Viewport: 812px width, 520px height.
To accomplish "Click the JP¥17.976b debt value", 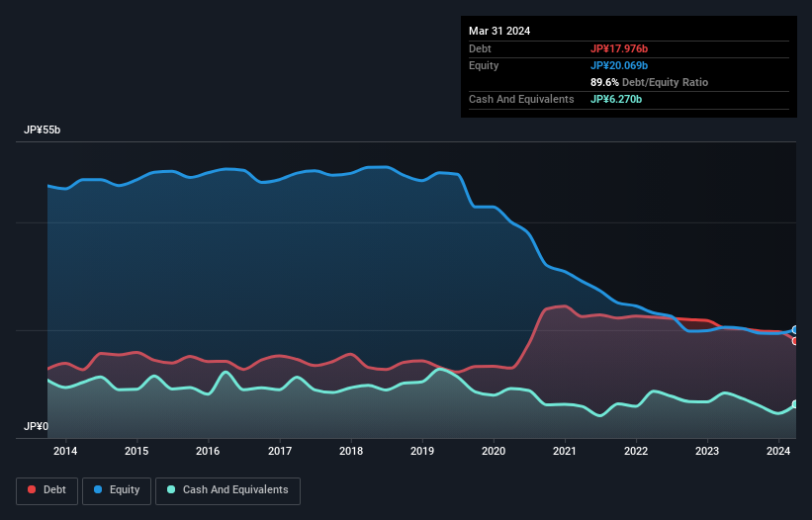I will tap(619, 48).
